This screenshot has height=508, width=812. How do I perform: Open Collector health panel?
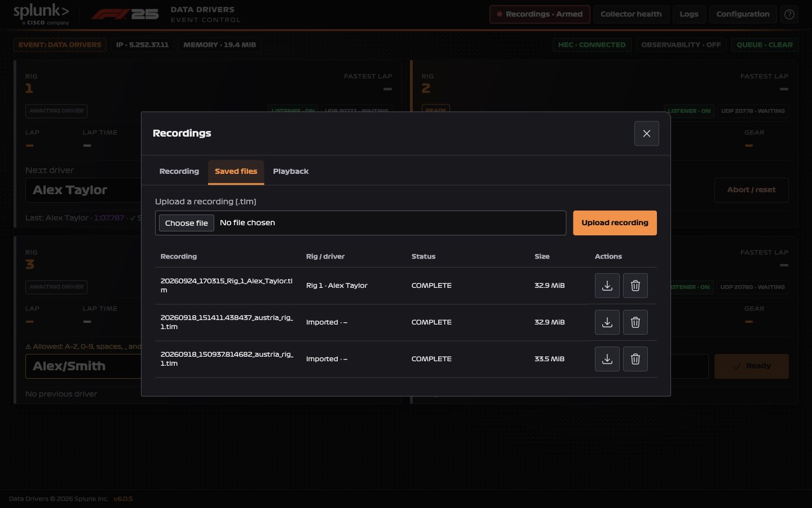[x=631, y=15]
